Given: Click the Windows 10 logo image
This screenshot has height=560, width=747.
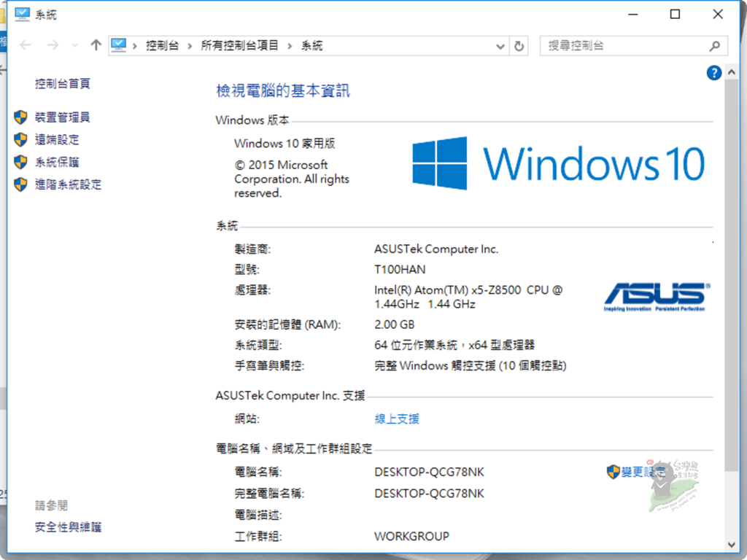Looking at the screenshot, I should [x=558, y=163].
